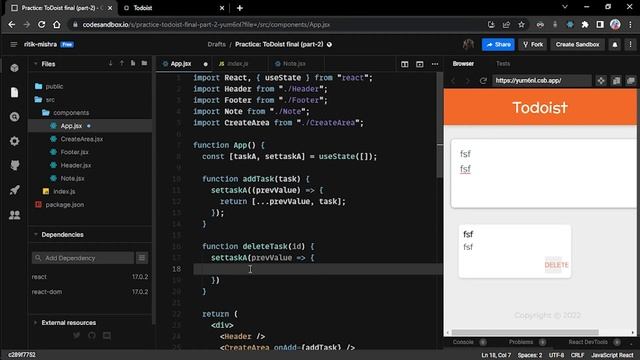The image size is (640, 360).
Task: Open the sandbox info cube icon
Action: coord(15,68)
